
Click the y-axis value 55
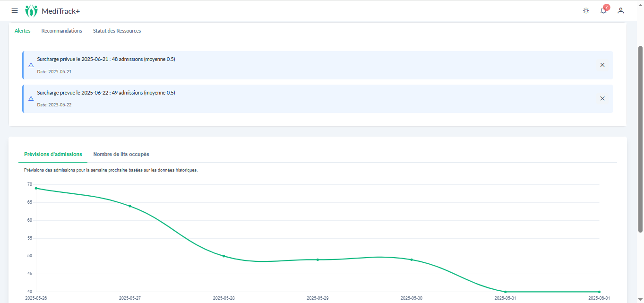click(x=30, y=238)
